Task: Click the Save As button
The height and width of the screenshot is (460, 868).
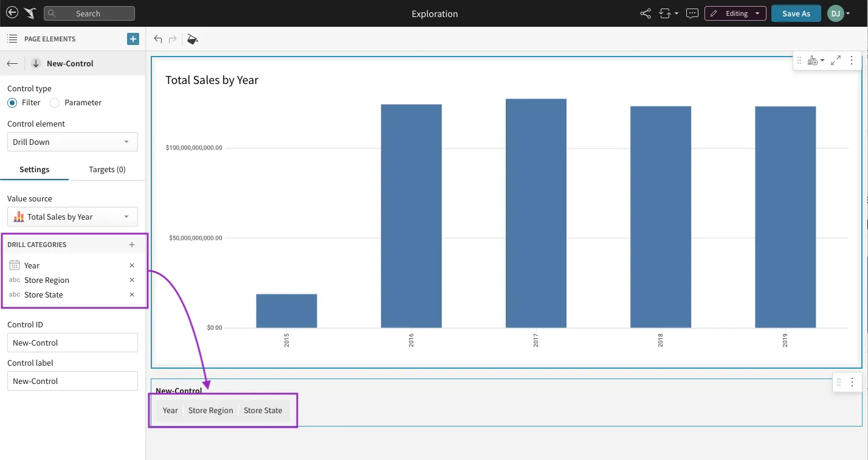Action: [796, 13]
